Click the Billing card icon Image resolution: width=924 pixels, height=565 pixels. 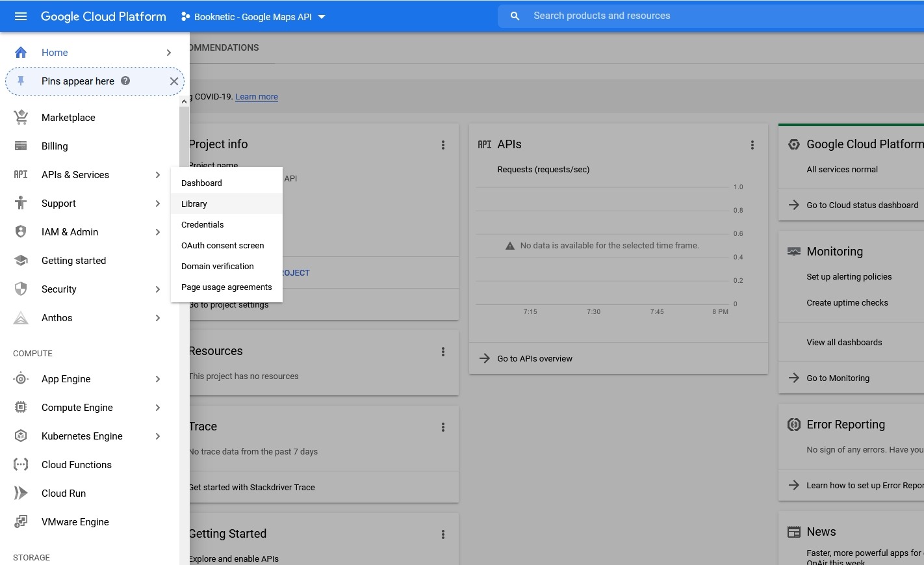21,146
